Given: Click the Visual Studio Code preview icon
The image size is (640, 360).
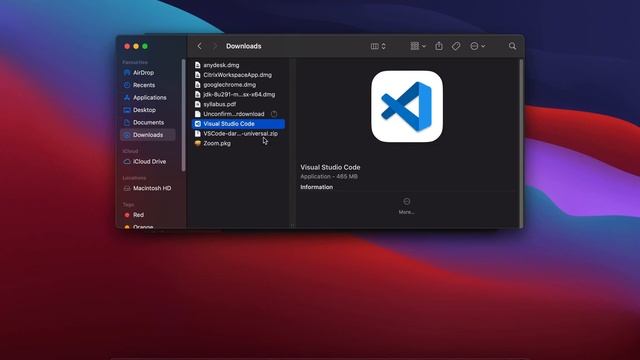Looking at the screenshot, I should [x=407, y=107].
